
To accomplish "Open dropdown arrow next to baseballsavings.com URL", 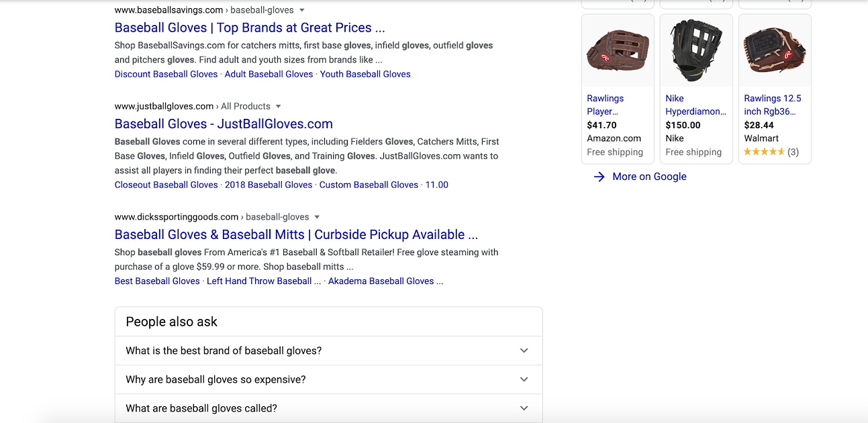I will [302, 10].
